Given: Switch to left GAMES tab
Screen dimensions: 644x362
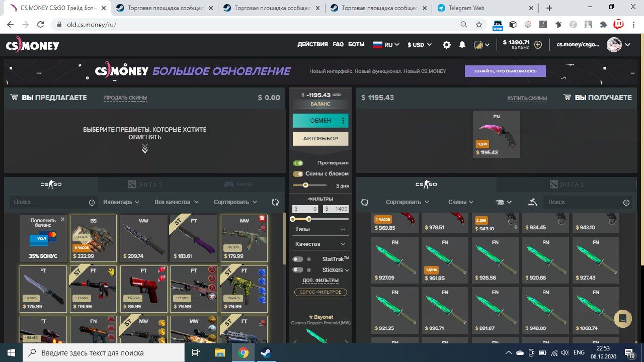Looking at the screenshot, I should [239, 185].
